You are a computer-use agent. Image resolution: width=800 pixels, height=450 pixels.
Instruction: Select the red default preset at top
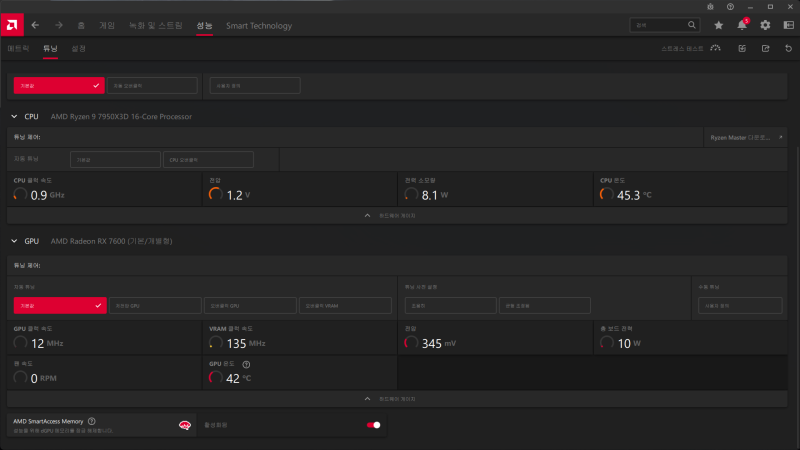tap(59, 86)
